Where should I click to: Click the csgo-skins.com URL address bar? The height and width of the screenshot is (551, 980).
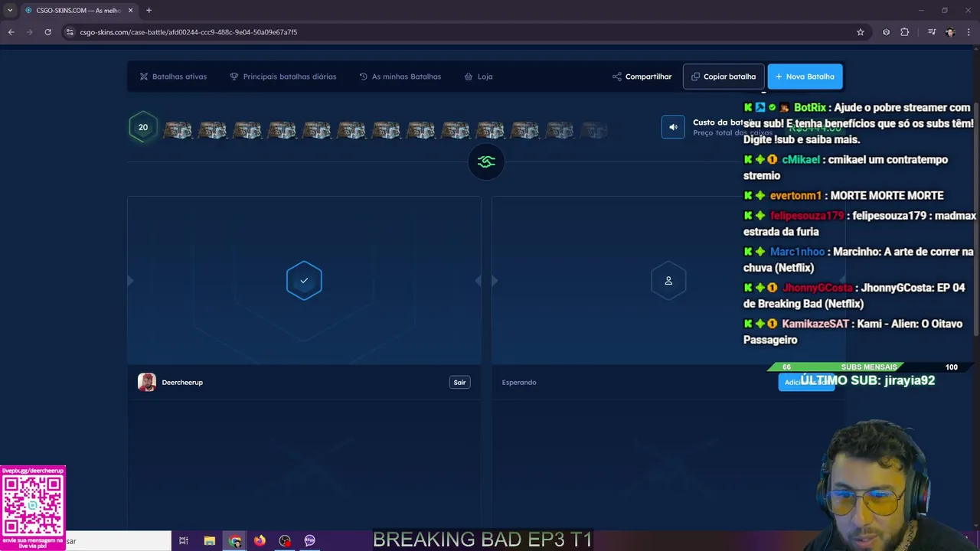coord(459,32)
